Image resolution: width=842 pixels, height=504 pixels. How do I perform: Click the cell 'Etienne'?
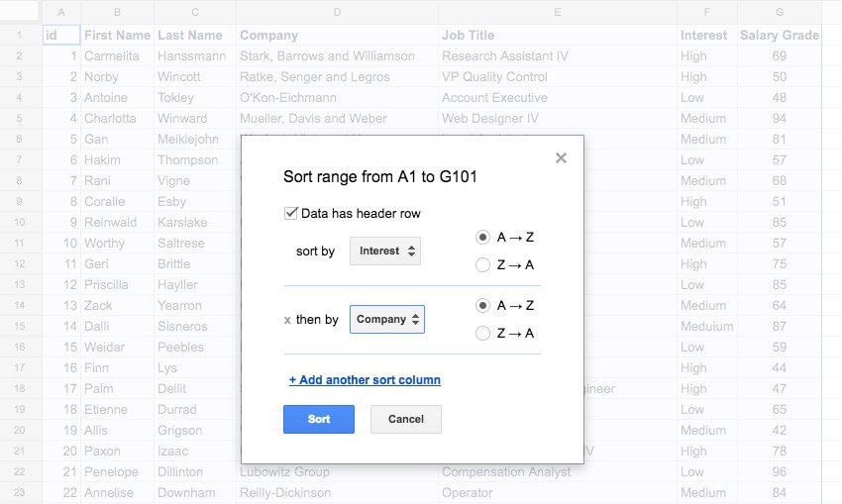pos(117,410)
